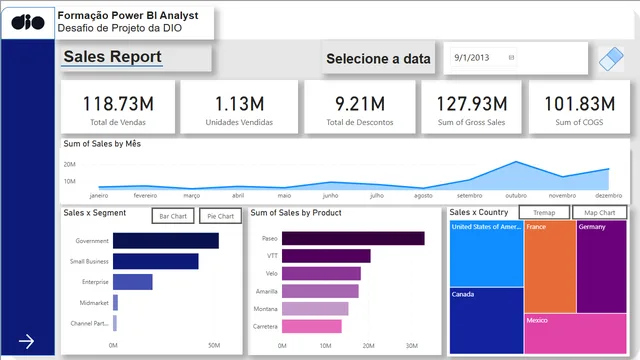Click the arrow at sidebar bottom
Viewport: 640px width, 360px height.
tap(27, 341)
